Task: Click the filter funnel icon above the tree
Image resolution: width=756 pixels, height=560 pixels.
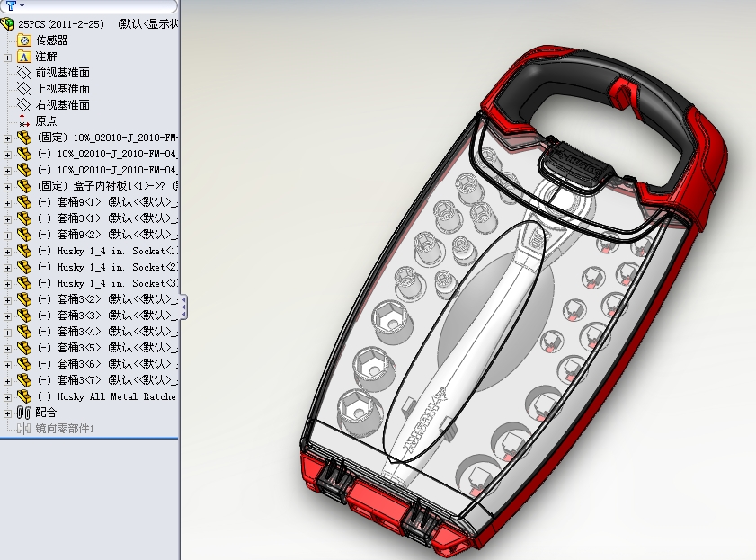Action: click(11, 6)
